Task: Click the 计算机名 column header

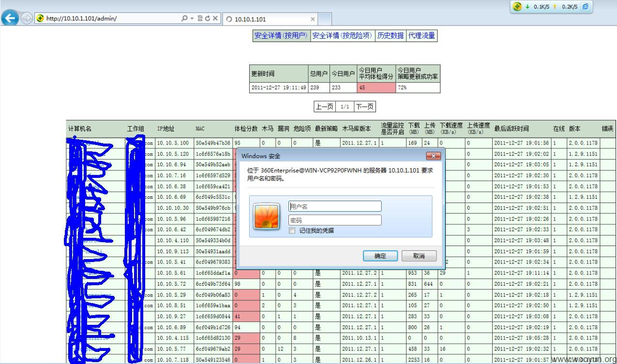Action: [x=80, y=129]
